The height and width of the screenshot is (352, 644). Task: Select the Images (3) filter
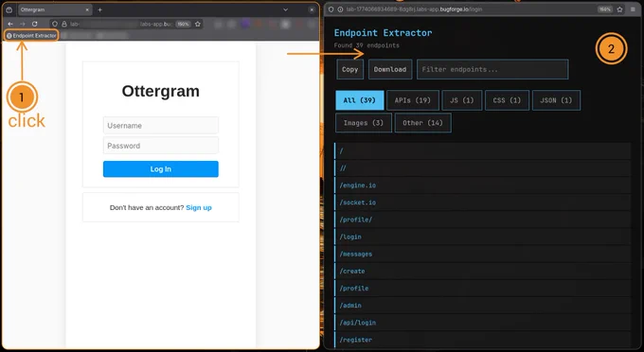[x=364, y=123]
